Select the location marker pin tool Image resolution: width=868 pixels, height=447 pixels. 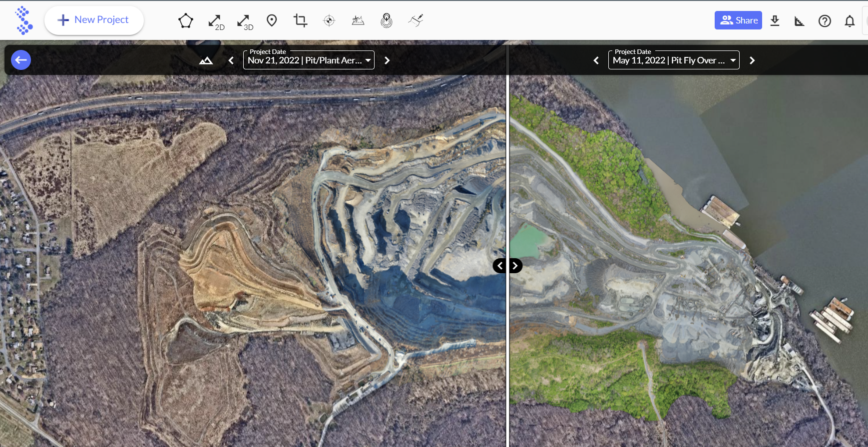pos(272,20)
